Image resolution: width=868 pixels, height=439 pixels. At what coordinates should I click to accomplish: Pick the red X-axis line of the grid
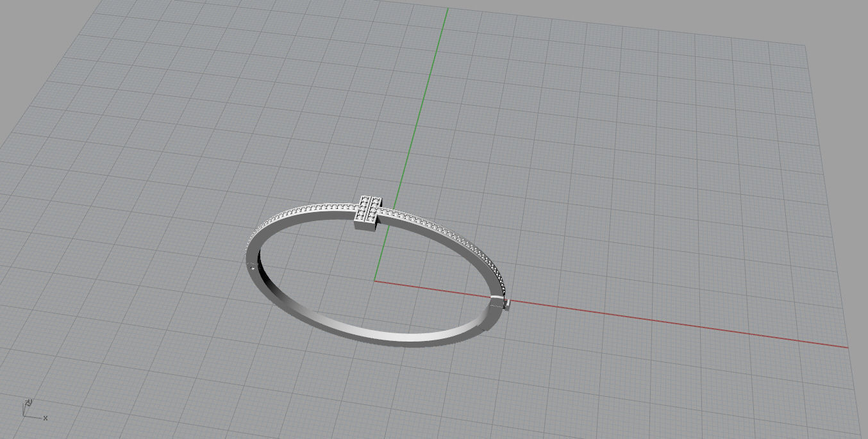[x=611, y=314]
